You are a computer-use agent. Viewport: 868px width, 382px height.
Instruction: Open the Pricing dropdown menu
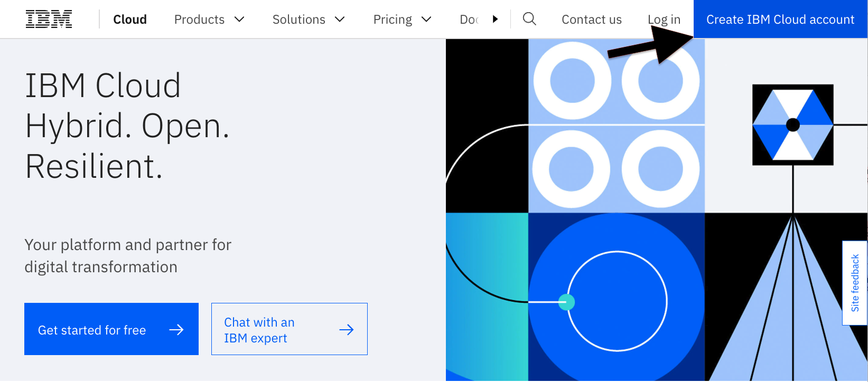click(x=402, y=20)
